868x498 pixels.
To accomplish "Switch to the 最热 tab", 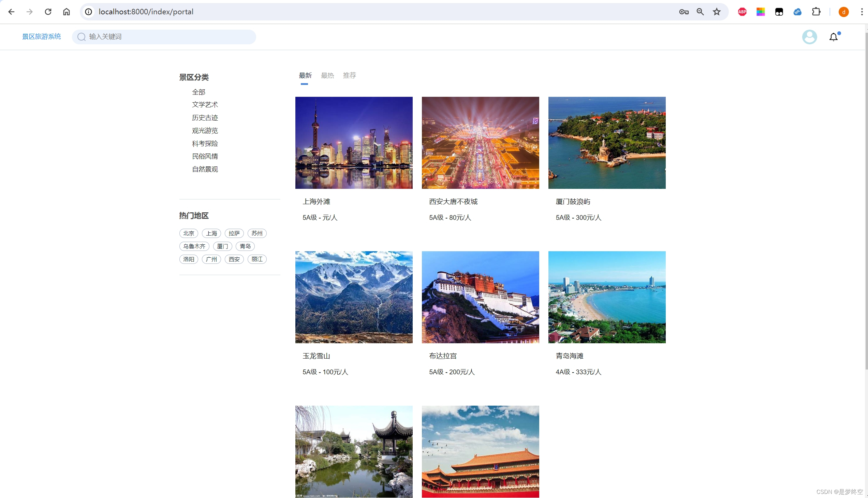I will click(x=327, y=75).
